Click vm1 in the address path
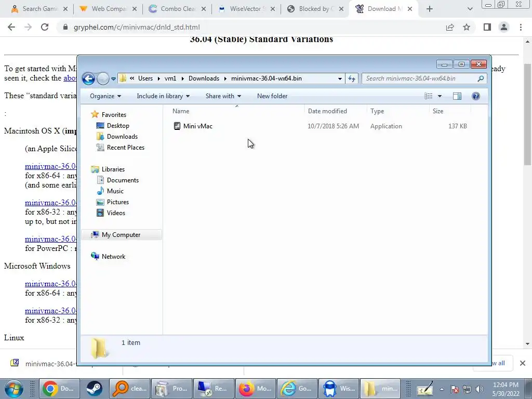The image size is (532, 399). pos(170,79)
